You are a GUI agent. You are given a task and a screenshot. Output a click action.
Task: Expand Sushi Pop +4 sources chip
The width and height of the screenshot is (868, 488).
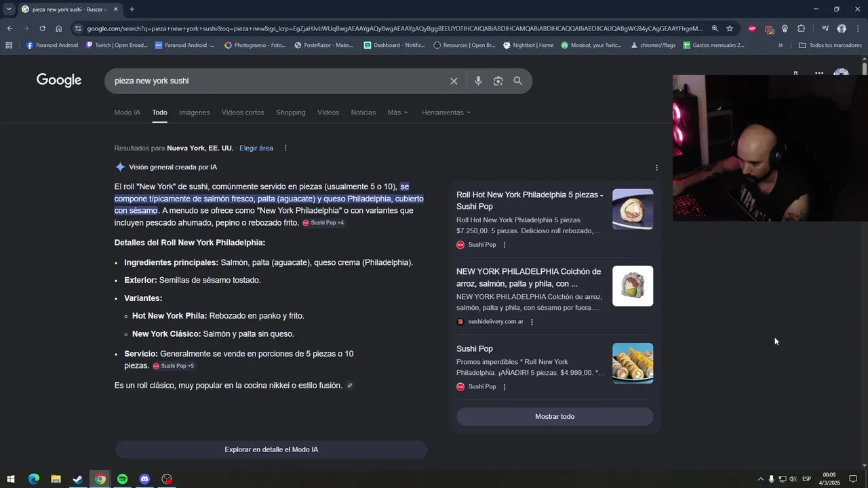point(323,223)
